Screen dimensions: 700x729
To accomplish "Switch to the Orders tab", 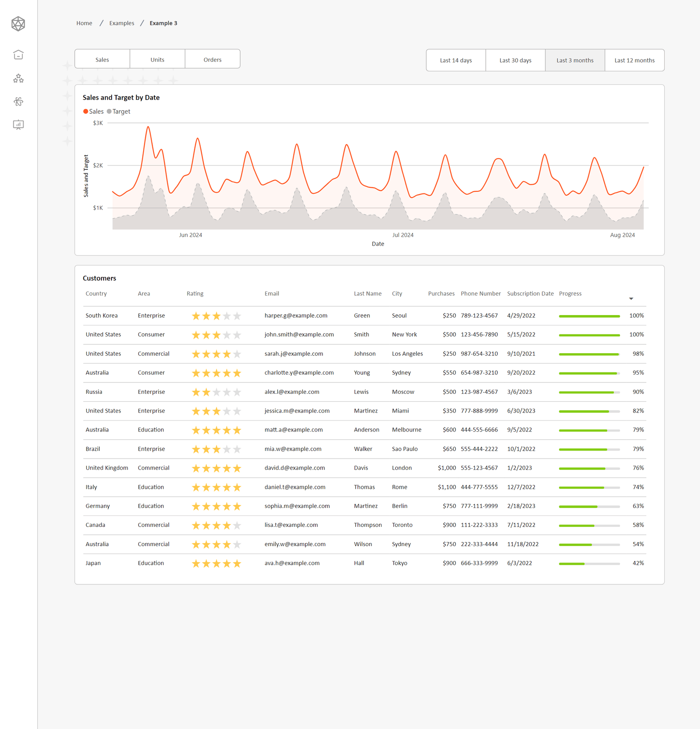I will (212, 59).
